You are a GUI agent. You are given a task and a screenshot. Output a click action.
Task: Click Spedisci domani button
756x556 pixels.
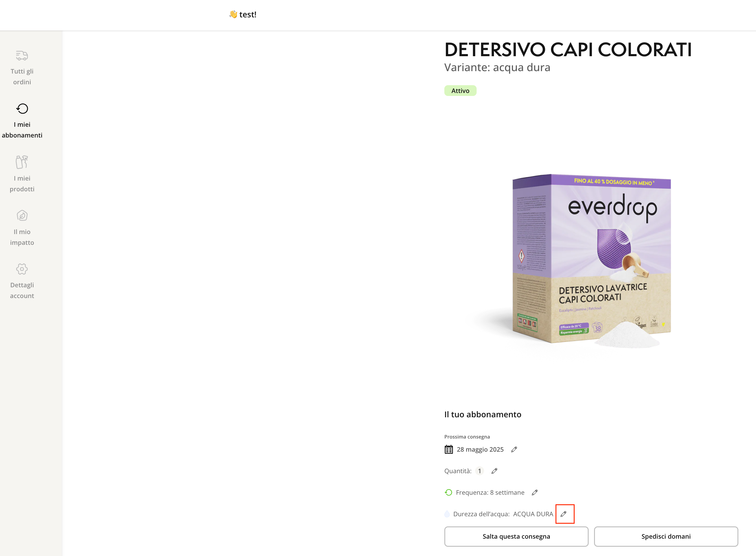click(666, 536)
